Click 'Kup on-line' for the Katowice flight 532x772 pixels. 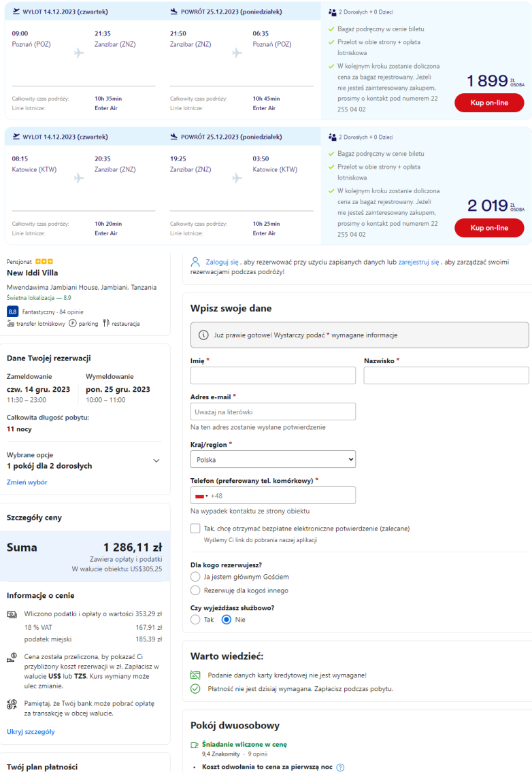click(x=488, y=228)
